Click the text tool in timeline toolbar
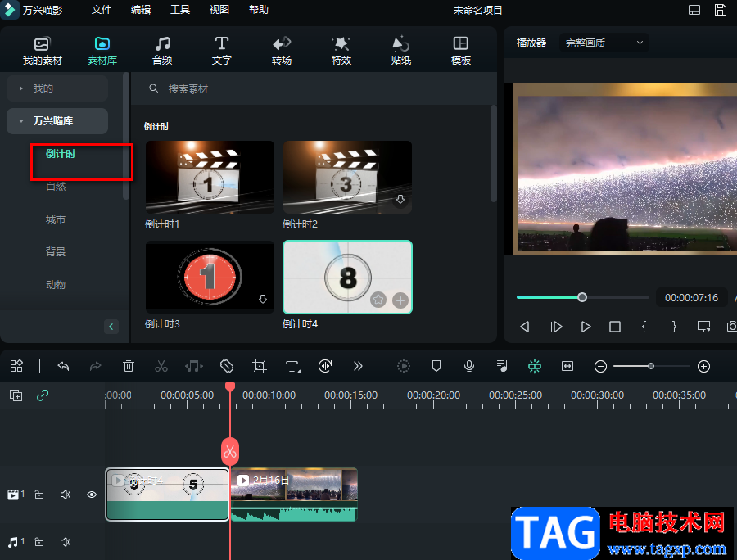 [x=292, y=367]
